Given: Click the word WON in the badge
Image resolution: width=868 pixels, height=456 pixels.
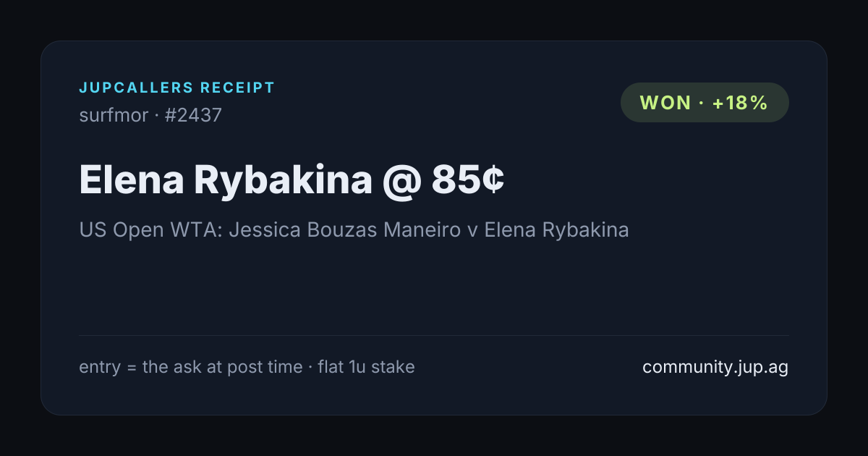Looking at the screenshot, I should click(x=665, y=103).
